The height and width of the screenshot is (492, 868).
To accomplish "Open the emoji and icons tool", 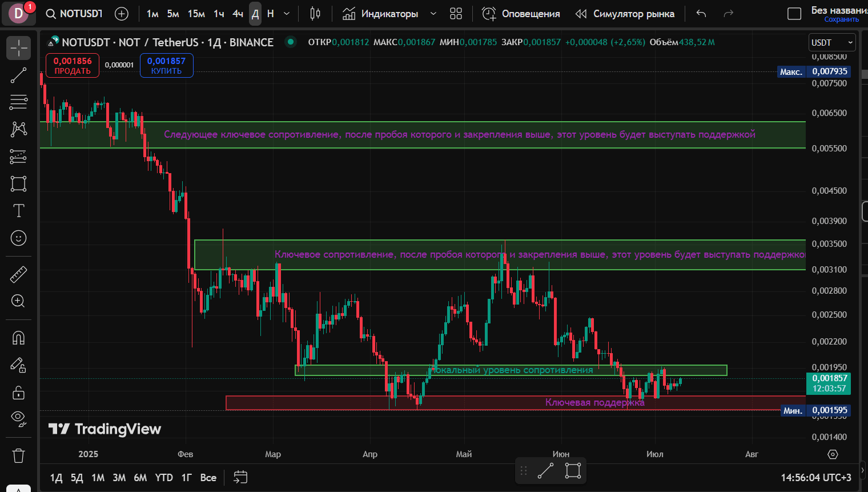I will 18,238.
